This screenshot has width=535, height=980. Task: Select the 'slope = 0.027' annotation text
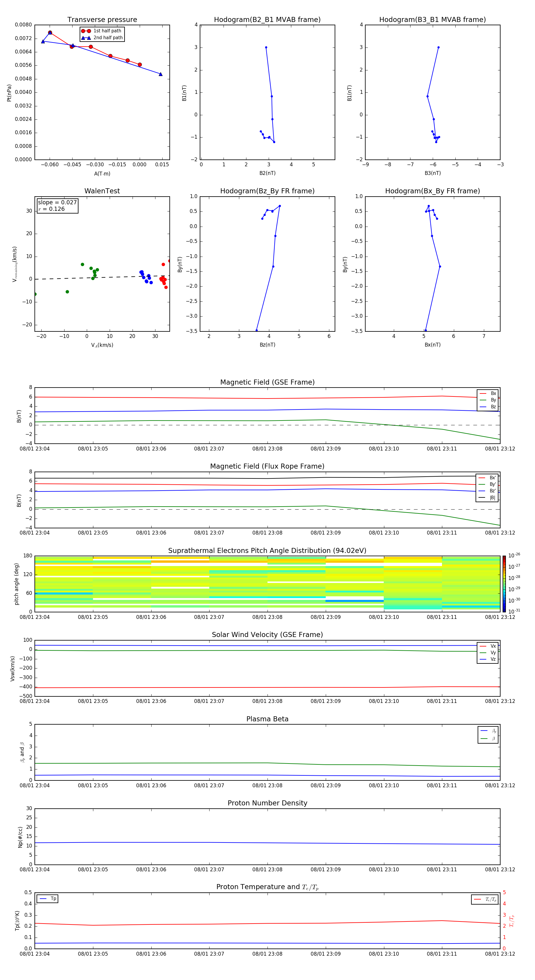[x=57, y=203]
